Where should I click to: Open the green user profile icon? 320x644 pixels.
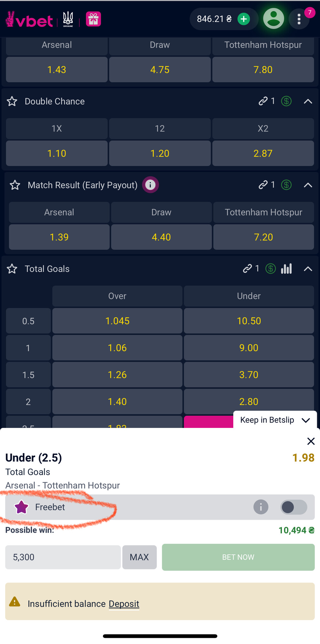(x=274, y=19)
